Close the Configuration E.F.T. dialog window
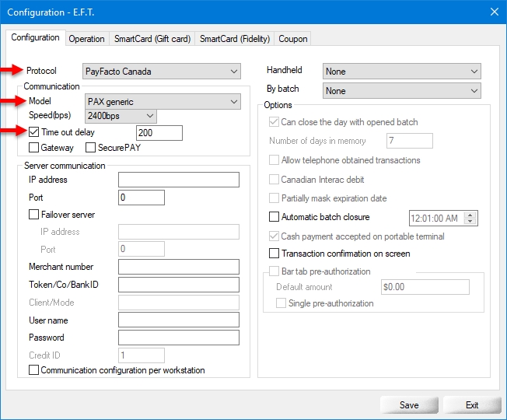This screenshot has height=420, width=507. [494, 11]
